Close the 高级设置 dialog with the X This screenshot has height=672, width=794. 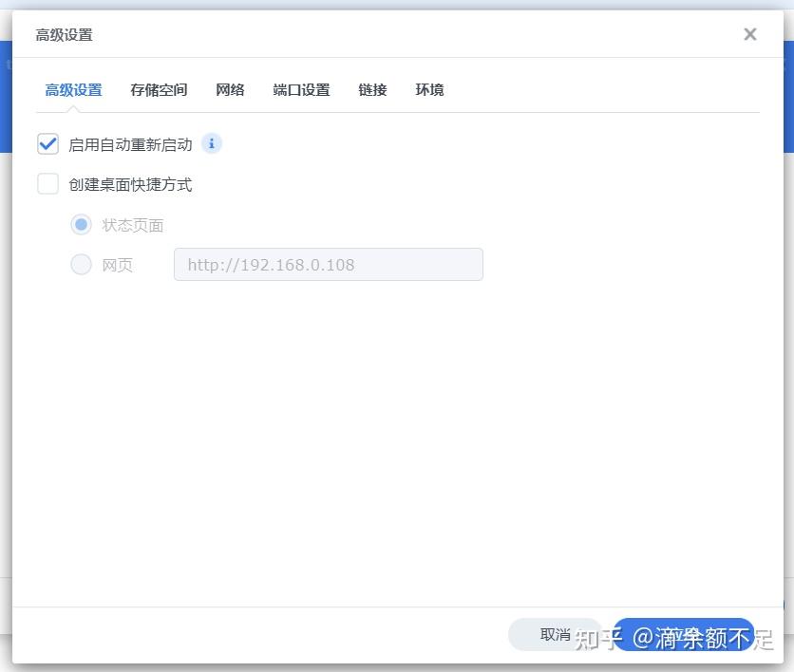[x=750, y=34]
